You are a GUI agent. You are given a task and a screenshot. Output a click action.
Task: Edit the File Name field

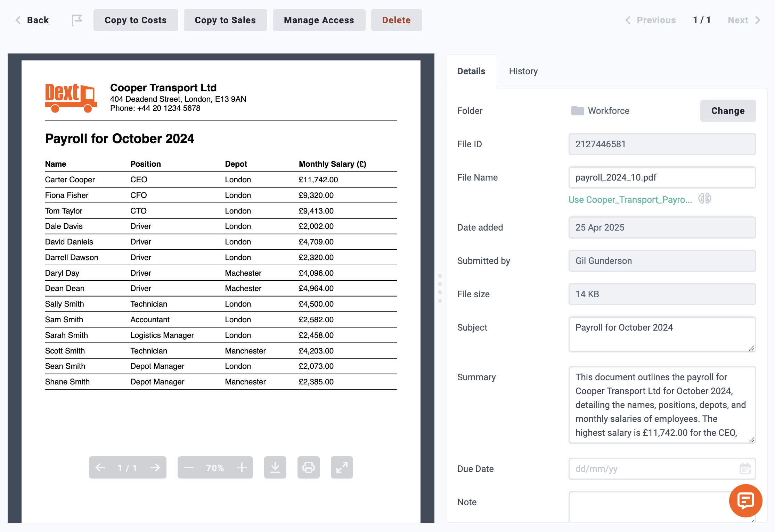click(x=662, y=177)
